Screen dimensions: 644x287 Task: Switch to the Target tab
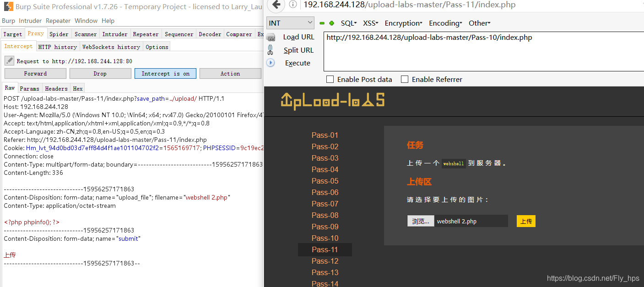13,34
